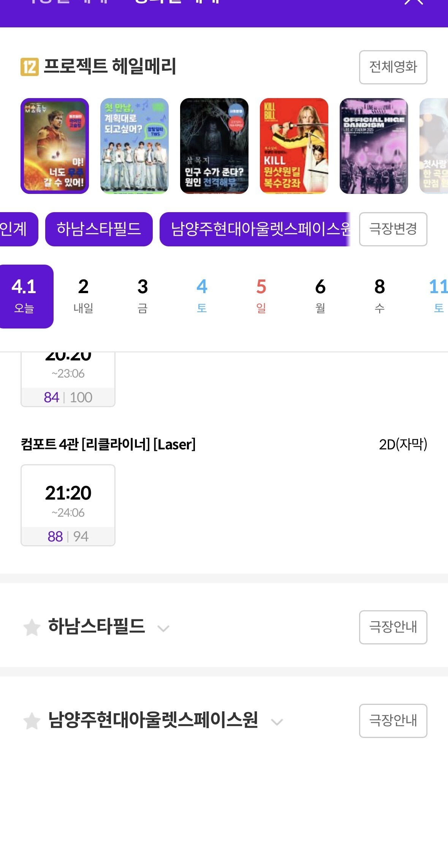Select the 남양주현대아울렛스페이스원 theater chip
Screen dimensions: 448x868
click(255, 229)
